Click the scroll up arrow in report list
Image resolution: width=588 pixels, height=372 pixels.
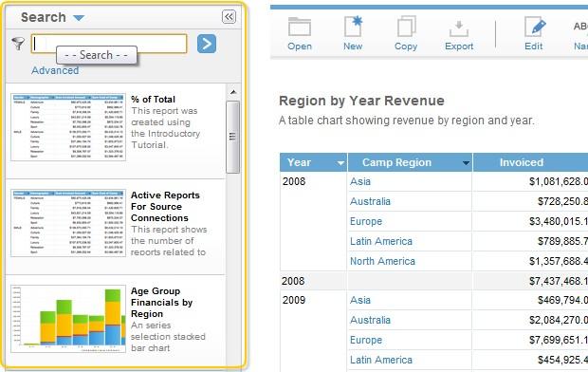233,92
